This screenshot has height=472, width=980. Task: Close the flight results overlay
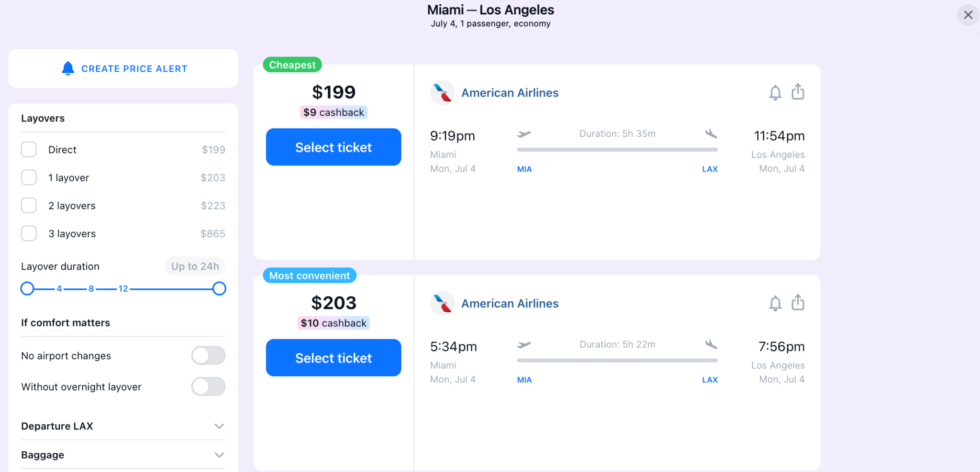click(x=968, y=15)
